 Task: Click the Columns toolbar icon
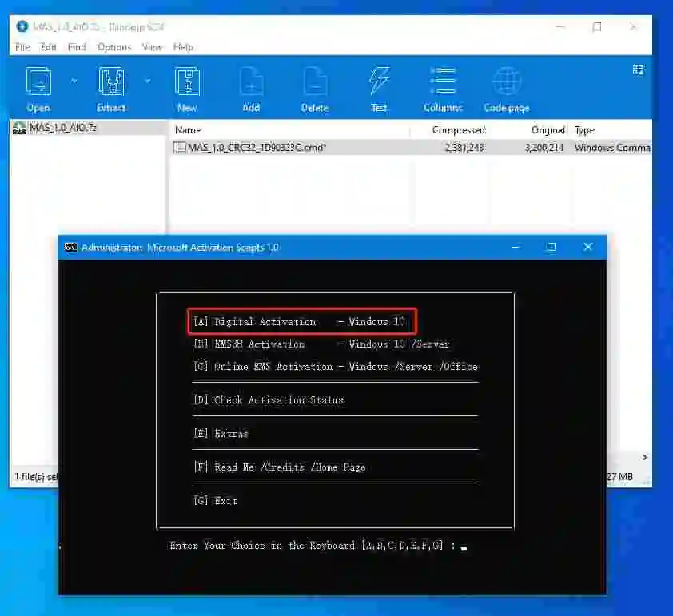tap(443, 81)
